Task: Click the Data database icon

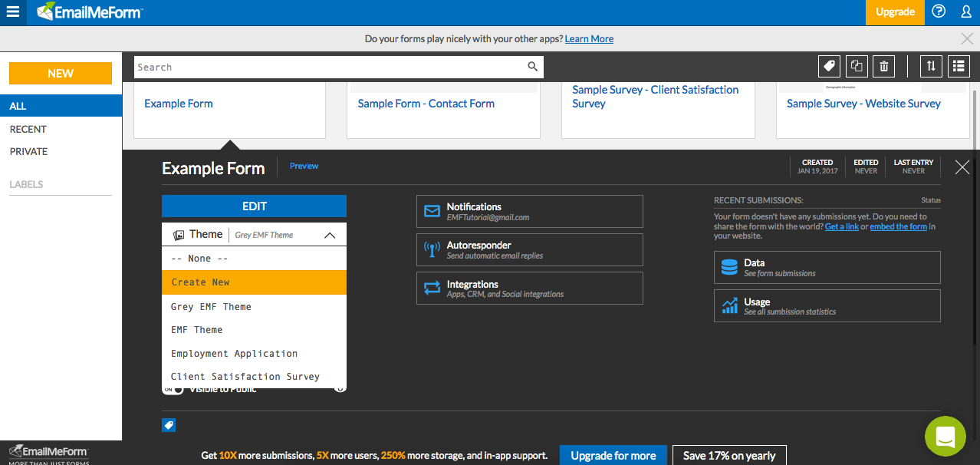Action: (729, 267)
